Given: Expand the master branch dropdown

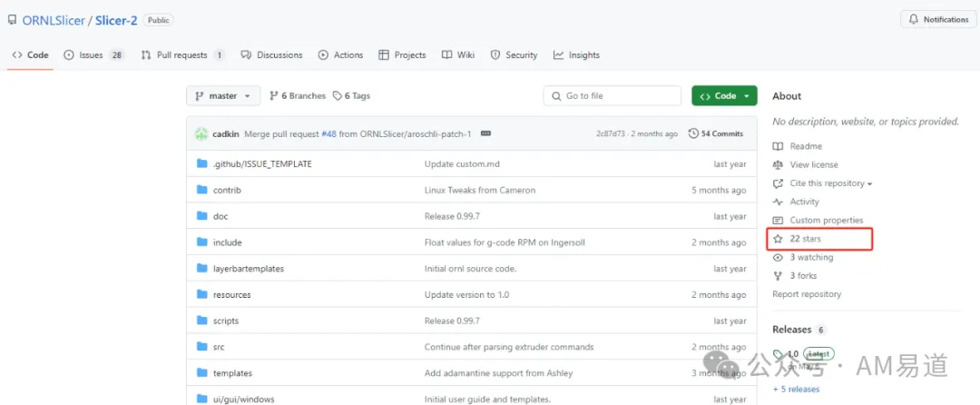Looking at the screenshot, I should [223, 95].
